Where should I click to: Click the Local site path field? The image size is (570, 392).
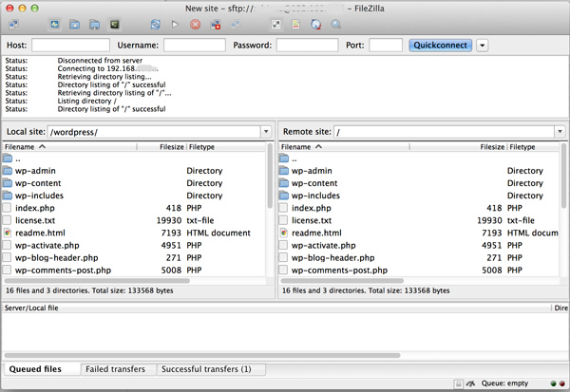(x=154, y=132)
